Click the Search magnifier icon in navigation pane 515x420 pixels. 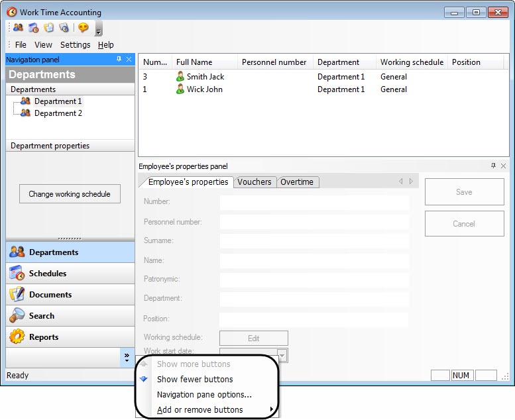coord(17,315)
